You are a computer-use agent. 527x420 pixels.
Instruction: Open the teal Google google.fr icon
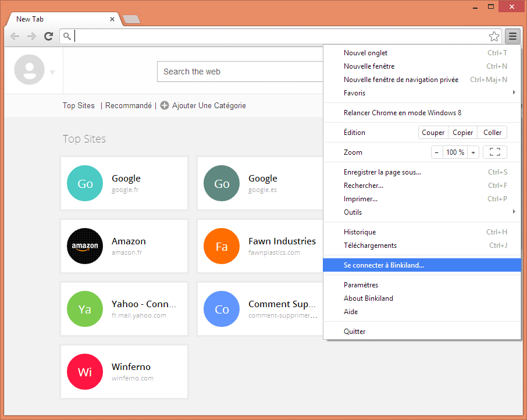pos(85,183)
